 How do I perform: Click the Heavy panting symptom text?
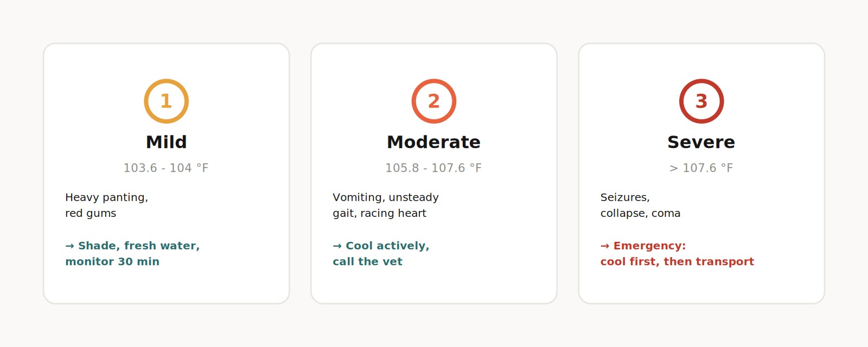tap(107, 205)
